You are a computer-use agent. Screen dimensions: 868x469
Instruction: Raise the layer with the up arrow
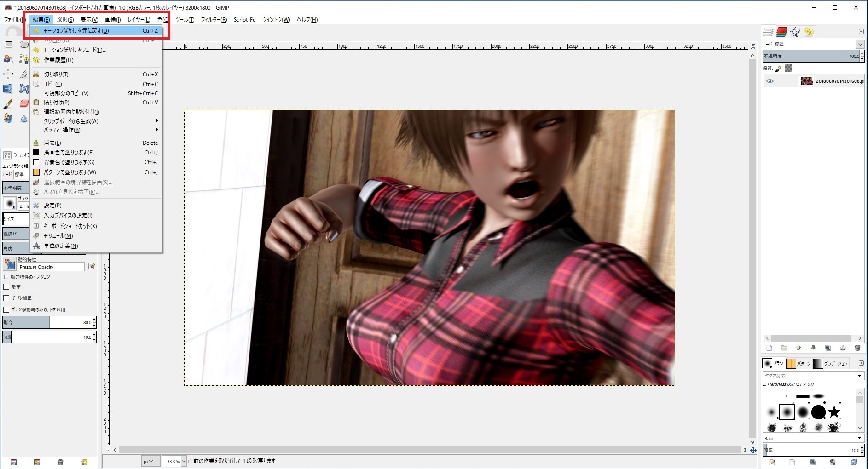point(799,348)
